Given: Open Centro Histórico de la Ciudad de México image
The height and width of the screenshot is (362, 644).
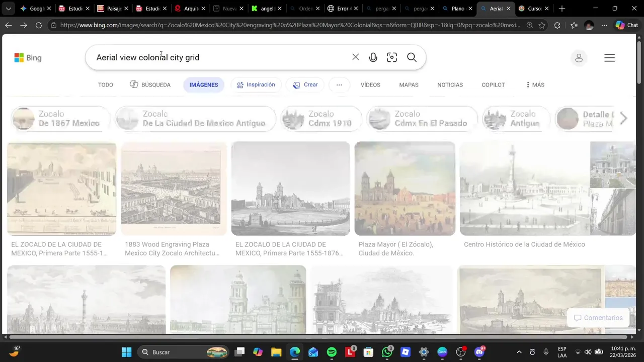Looking at the screenshot, I should (525, 189).
